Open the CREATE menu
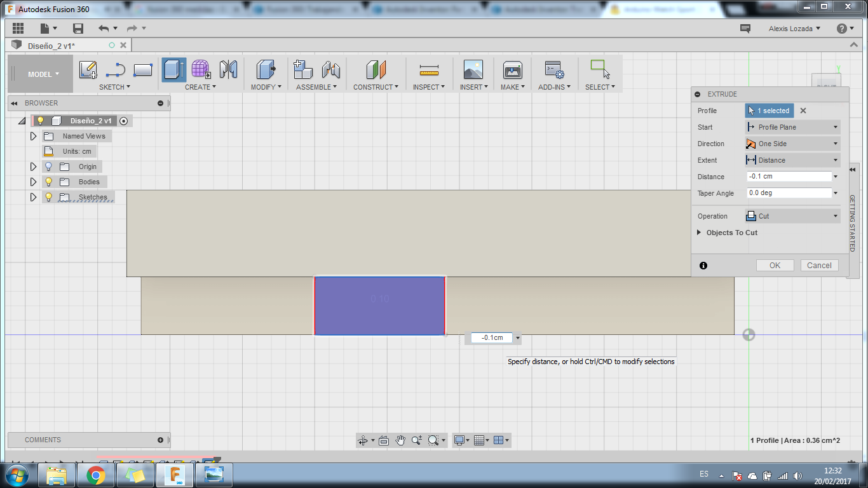This screenshot has height=488, width=868. [x=200, y=87]
